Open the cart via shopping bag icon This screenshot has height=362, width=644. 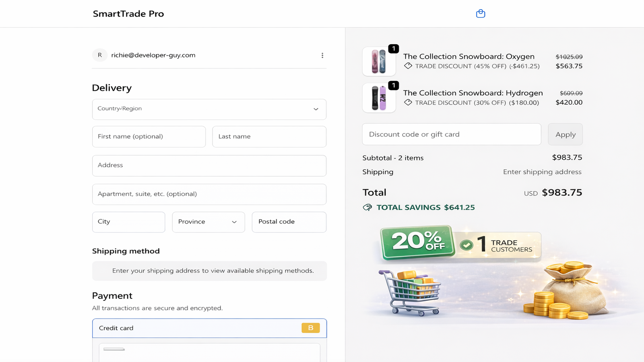tap(481, 13)
